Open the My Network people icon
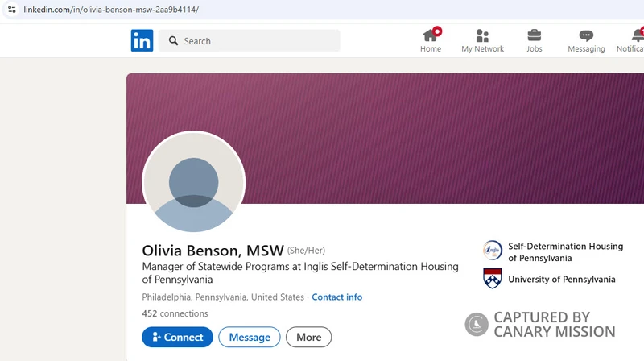 click(482, 35)
